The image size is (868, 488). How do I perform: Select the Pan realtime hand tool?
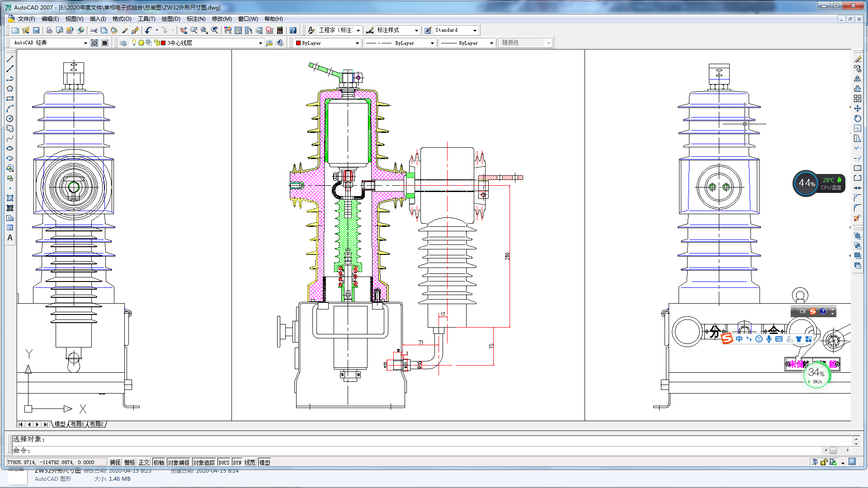pos(184,30)
